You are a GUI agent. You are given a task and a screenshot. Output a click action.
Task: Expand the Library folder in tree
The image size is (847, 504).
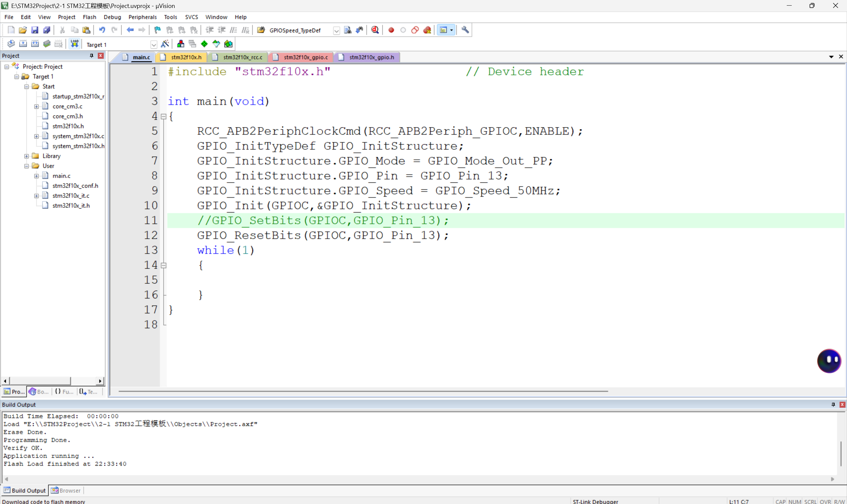(x=26, y=156)
